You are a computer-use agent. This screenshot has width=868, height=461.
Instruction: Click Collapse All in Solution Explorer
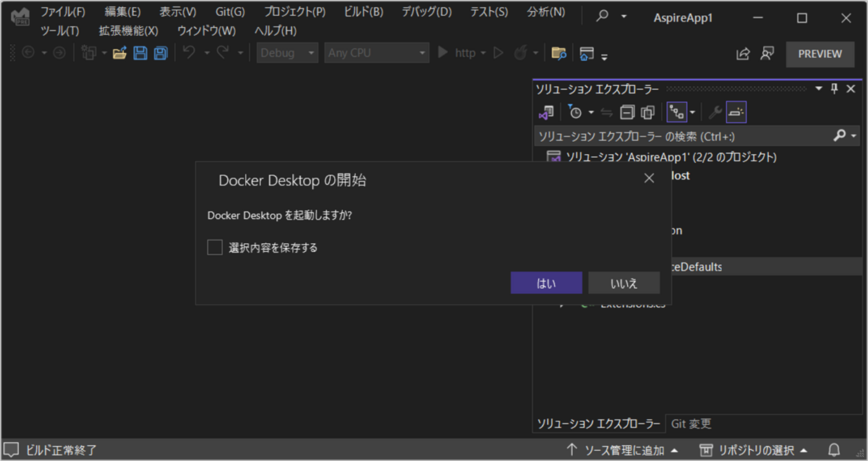[x=627, y=112]
